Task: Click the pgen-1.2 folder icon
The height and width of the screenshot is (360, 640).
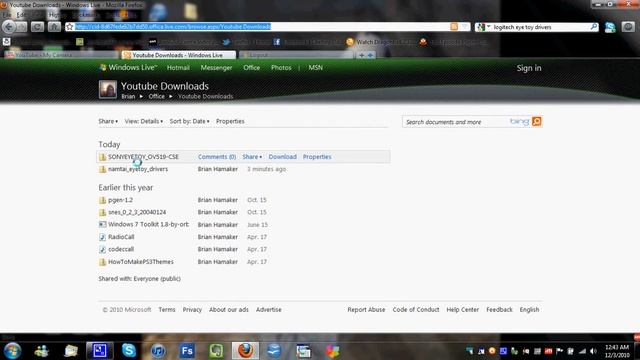Action: point(102,200)
